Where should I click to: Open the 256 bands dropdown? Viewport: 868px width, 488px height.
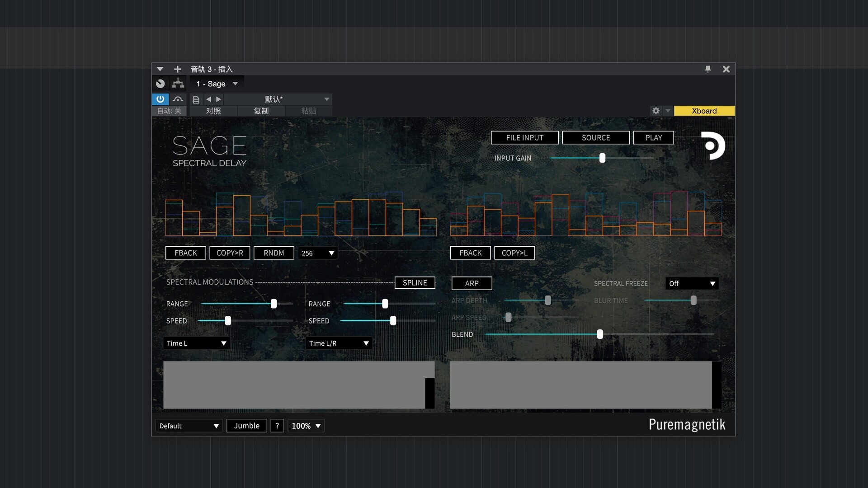click(x=318, y=253)
